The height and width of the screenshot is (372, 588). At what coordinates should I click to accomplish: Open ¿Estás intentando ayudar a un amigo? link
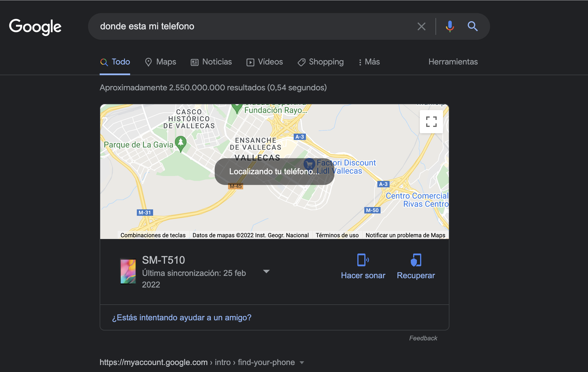pyautogui.click(x=182, y=317)
